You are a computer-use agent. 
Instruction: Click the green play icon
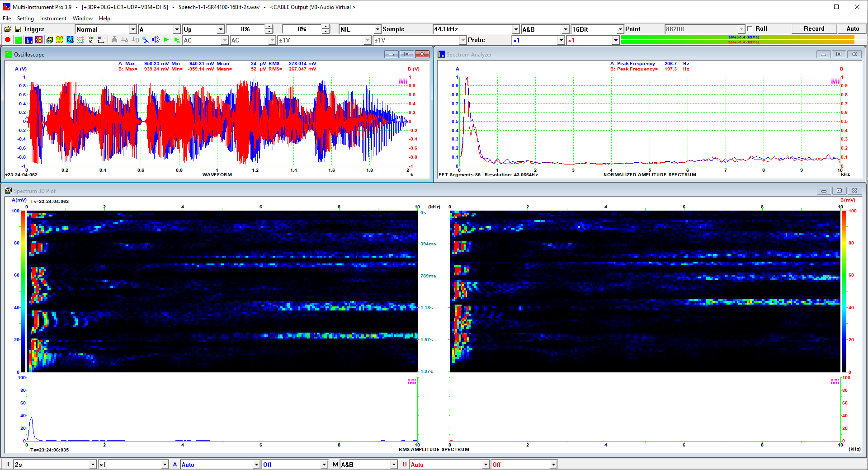click(x=166, y=40)
